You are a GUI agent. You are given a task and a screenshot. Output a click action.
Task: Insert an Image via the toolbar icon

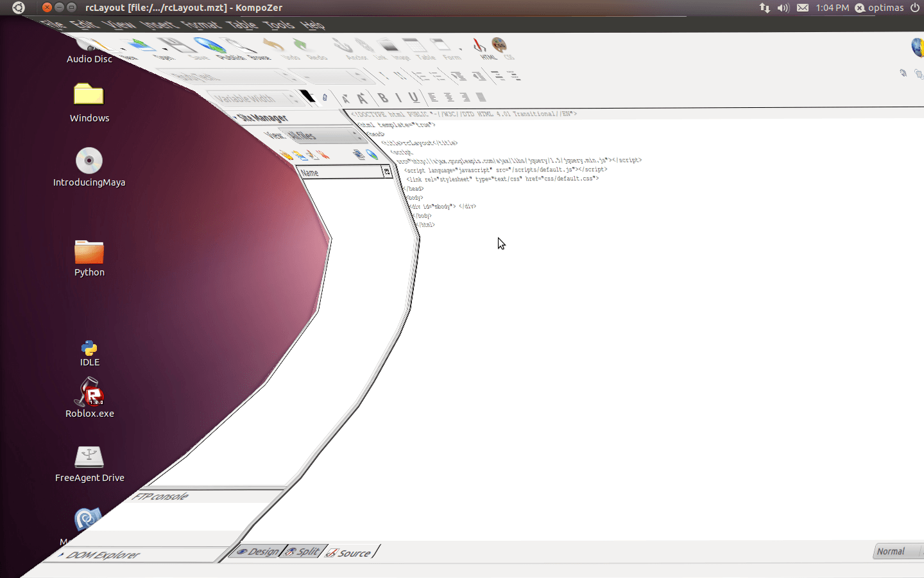click(x=388, y=46)
